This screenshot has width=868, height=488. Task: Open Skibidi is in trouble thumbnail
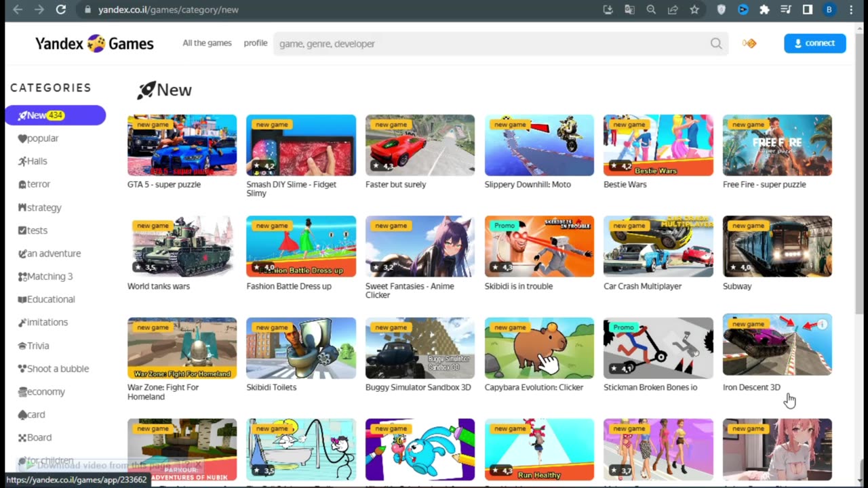(539, 246)
